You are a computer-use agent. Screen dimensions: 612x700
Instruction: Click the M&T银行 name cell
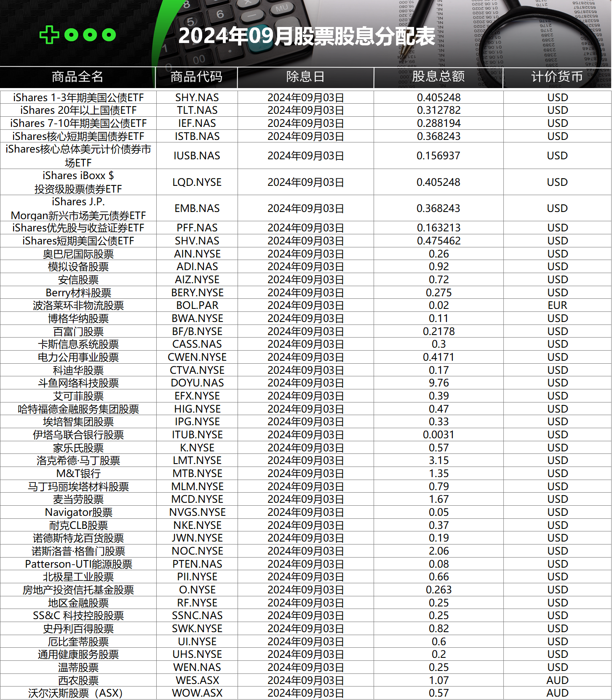point(78,474)
